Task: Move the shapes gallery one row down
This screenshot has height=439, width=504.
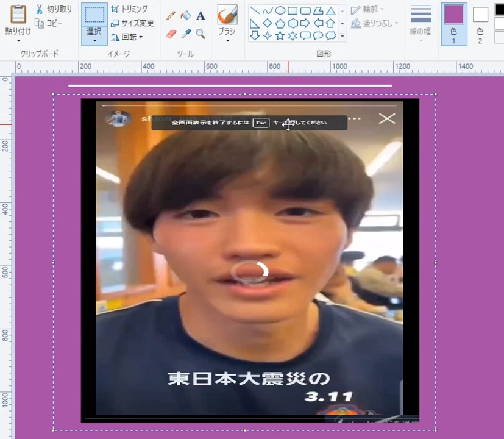Action: (x=343, y=24)
